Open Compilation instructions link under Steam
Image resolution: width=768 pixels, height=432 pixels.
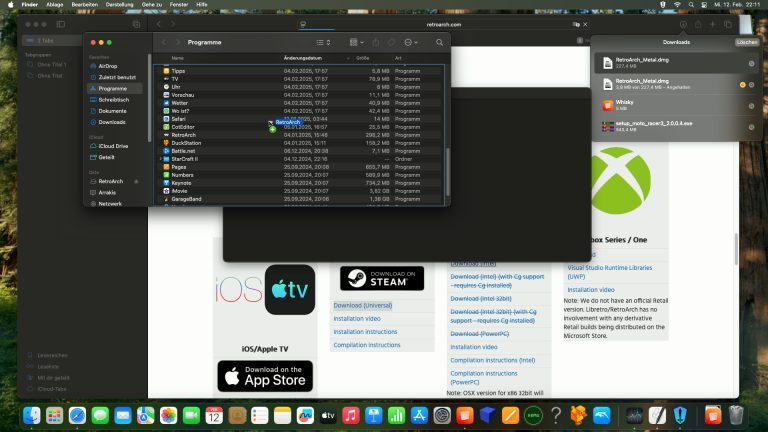367,345
